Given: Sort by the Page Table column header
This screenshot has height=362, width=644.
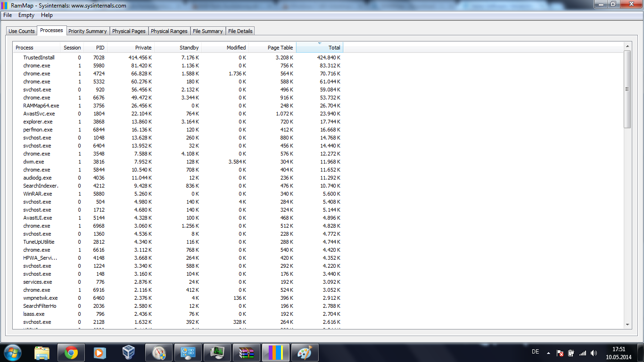Looking at the screenshot, I should pos(272,48).
